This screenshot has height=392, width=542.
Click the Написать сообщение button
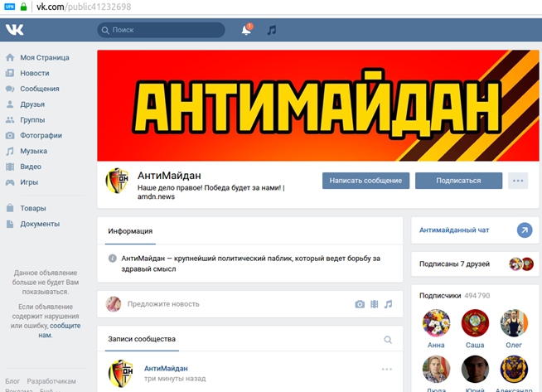365,181
